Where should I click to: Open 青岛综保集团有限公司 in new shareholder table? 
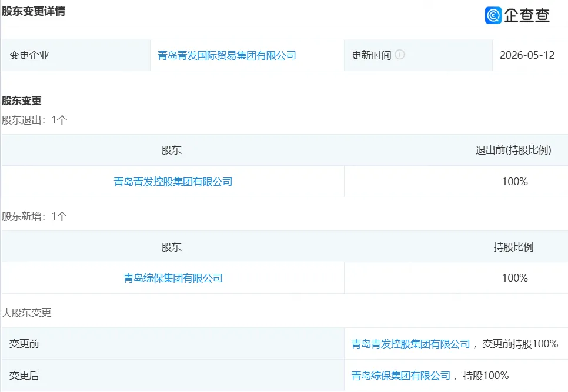pos(173,278)
